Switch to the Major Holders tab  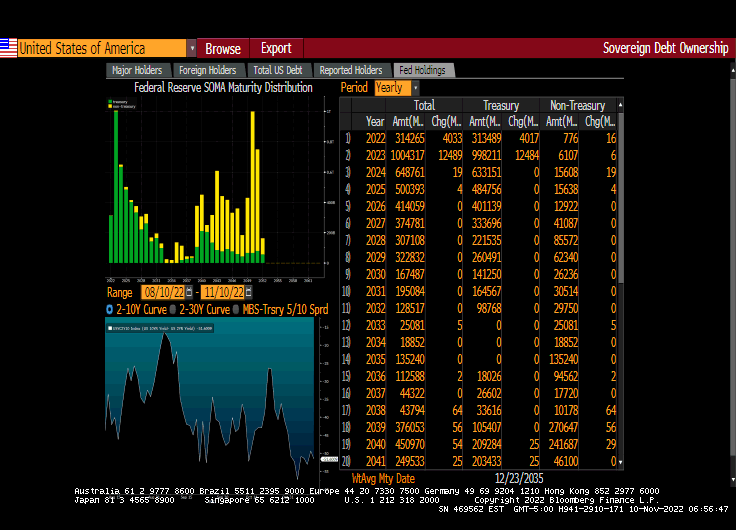click(x=138, y=70)
